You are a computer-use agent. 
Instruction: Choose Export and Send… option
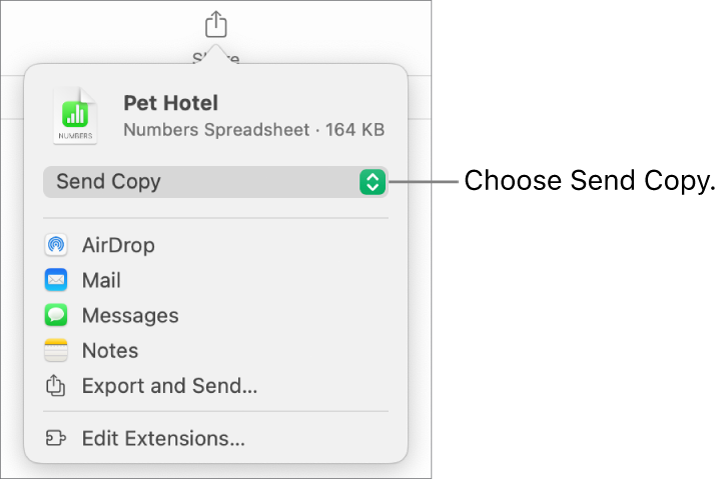pos(170,386)
